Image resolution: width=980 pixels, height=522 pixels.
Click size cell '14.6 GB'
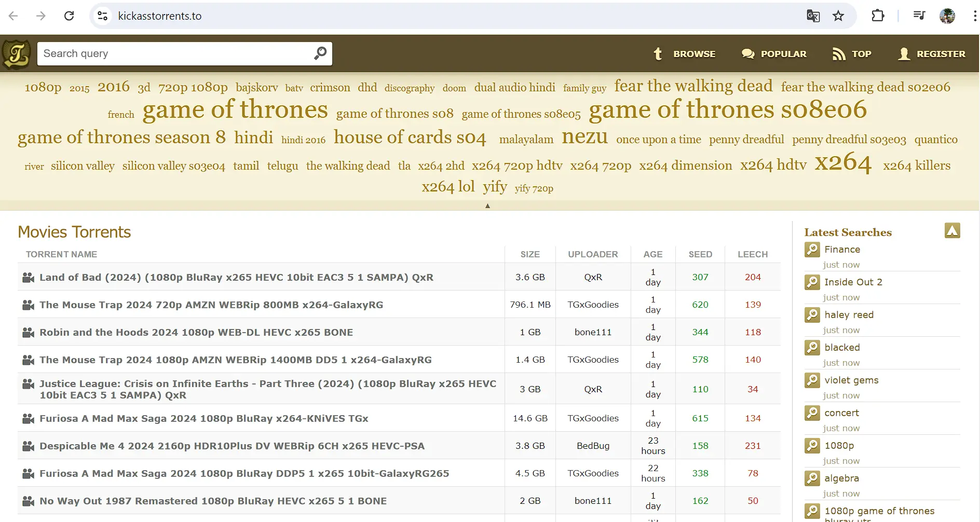pos(530,419)
